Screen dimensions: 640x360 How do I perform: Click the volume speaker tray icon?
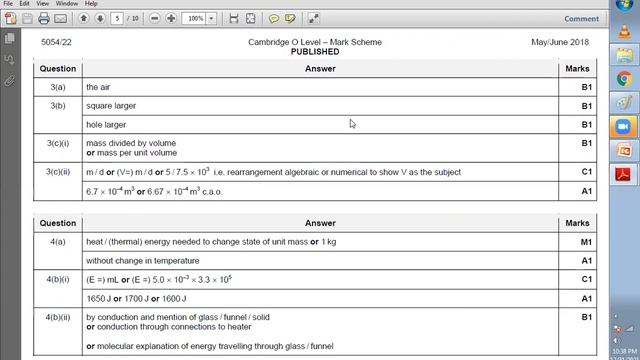(x=616, y=340)
